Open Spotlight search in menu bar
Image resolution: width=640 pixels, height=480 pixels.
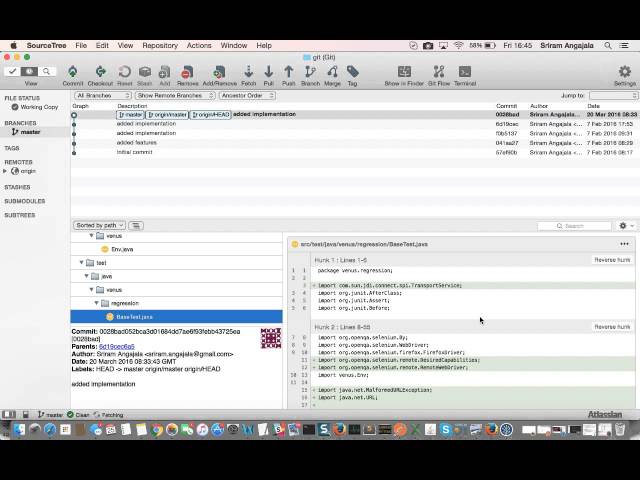point(608,46)
